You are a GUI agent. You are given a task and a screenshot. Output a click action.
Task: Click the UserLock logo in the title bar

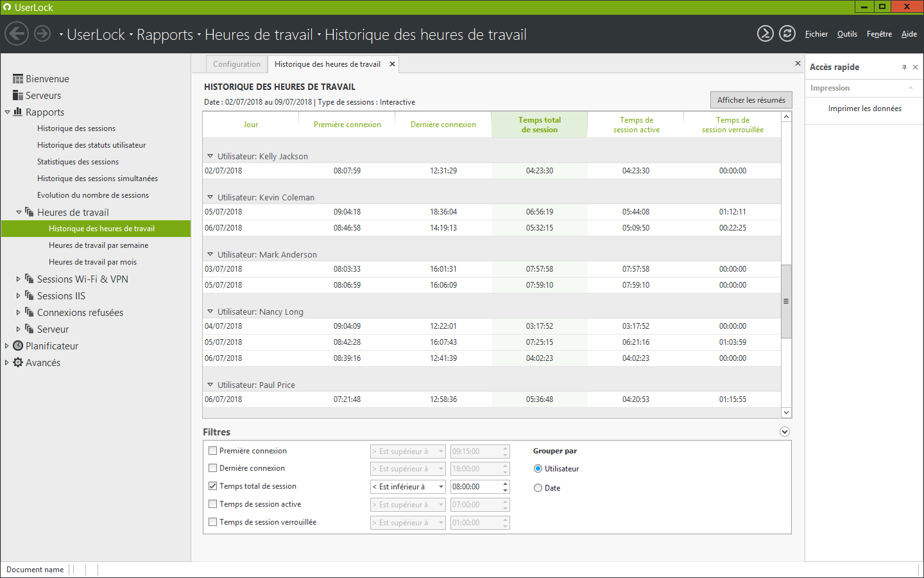point(7,7)
